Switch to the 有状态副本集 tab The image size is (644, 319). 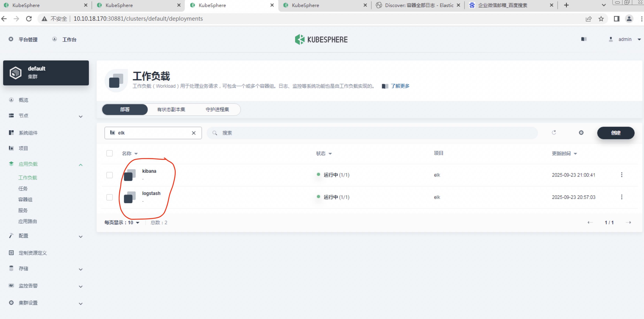pyautogui.click(x=171, y=110)
